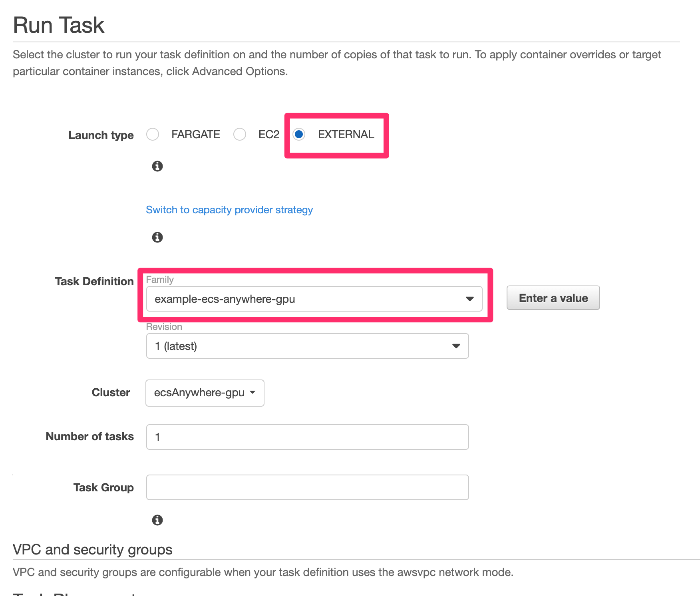Click the Task Group info icon
Viewport: 700px width, 596px height.
(x=157, y=520)
